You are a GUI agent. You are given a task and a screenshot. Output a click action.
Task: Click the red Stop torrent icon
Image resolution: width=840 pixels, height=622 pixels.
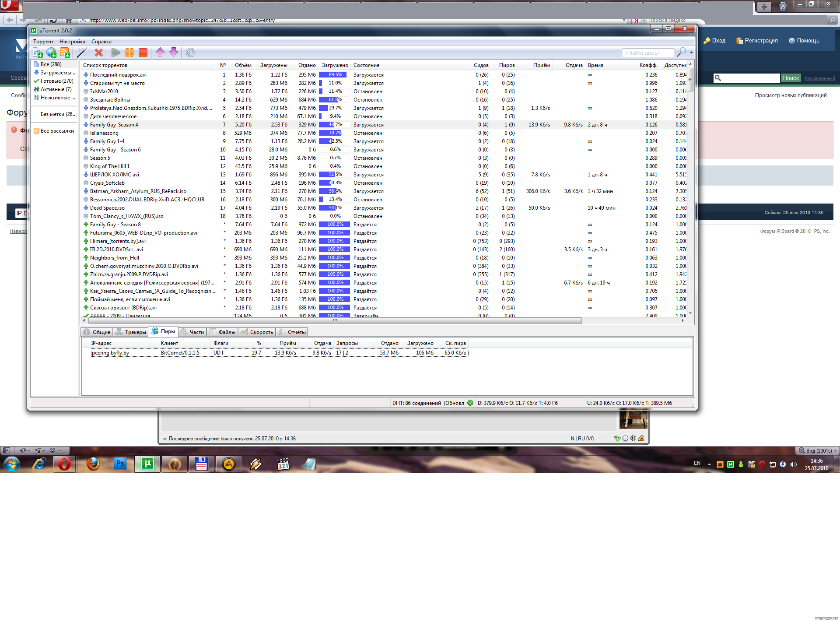coord(143,53)
